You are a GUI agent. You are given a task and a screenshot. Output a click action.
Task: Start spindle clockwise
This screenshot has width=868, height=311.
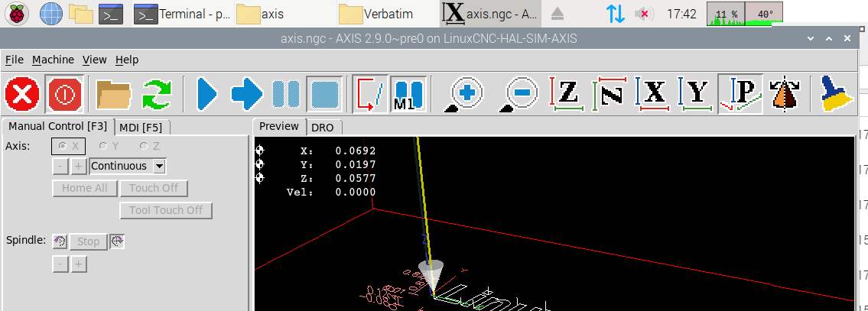coord(117,241)
